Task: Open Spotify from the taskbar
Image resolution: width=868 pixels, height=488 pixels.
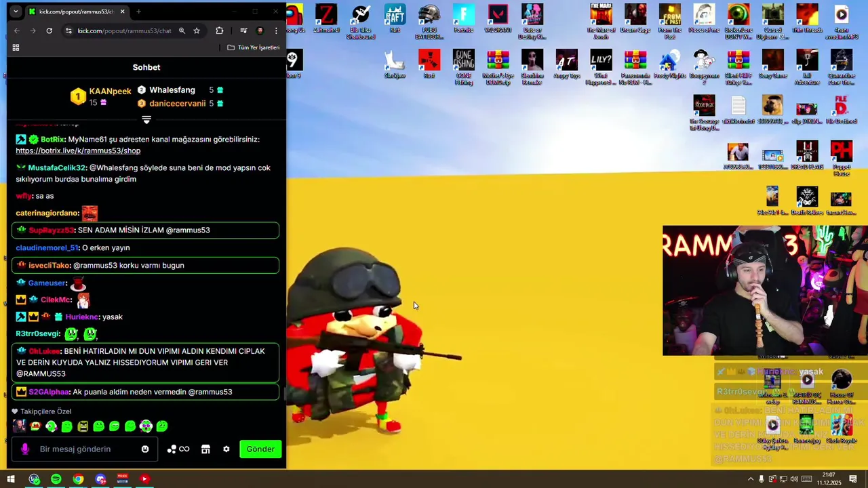Action: [x=56, y=479]
